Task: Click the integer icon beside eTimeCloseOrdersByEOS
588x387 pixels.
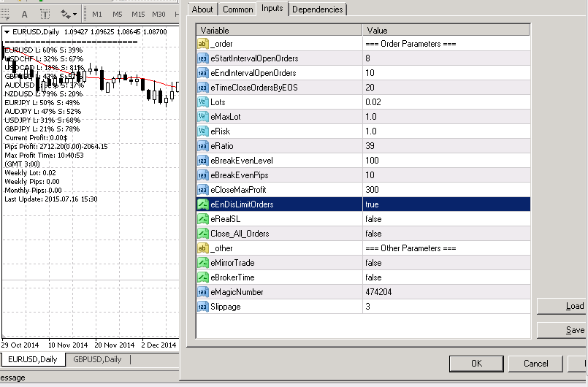Action: tap(202, 88)
